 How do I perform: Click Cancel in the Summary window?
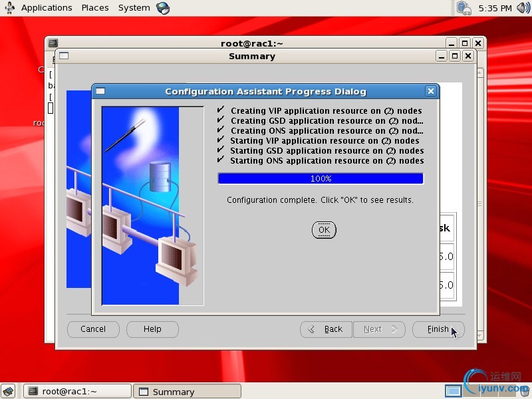click(93, 329)
